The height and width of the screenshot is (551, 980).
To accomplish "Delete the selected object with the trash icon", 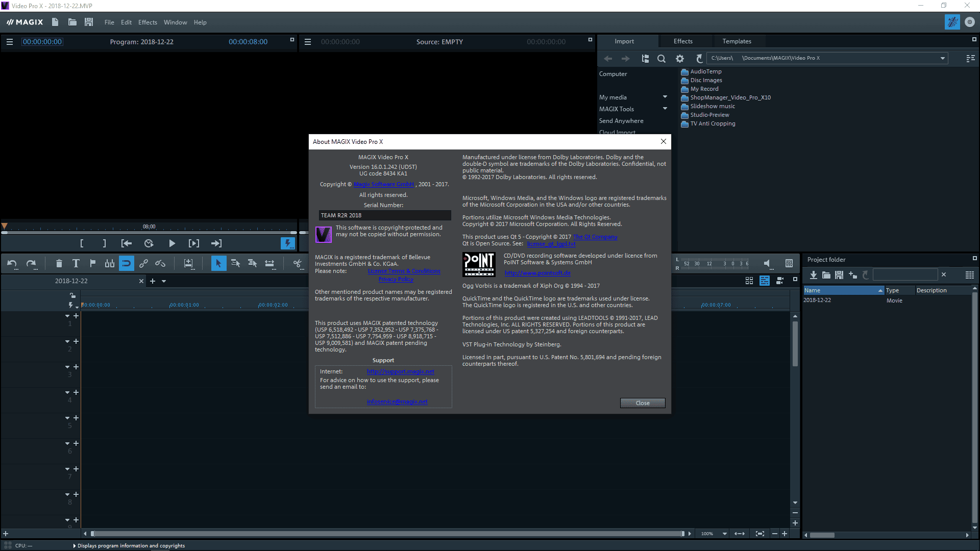I will click(x=59, y=263).
